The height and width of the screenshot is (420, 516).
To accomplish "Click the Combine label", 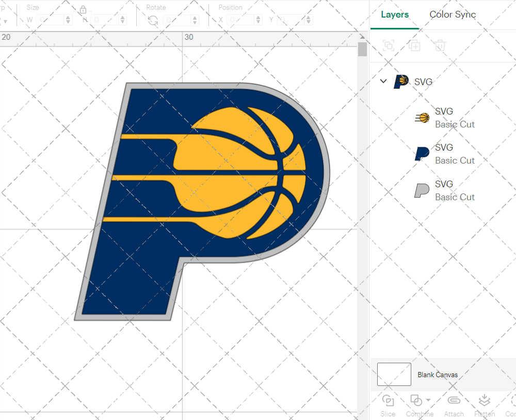I will coord(420,414).
